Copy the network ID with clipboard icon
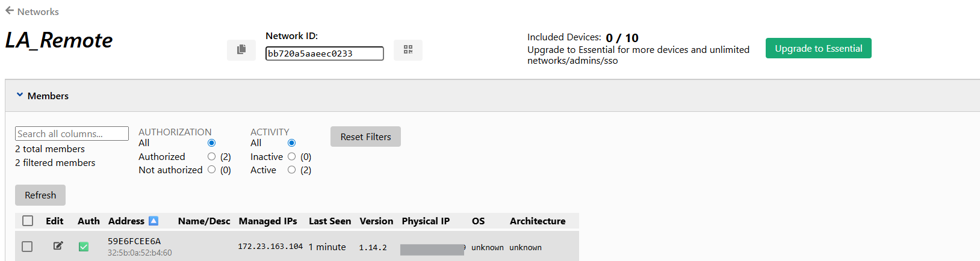 pos(241,50)
